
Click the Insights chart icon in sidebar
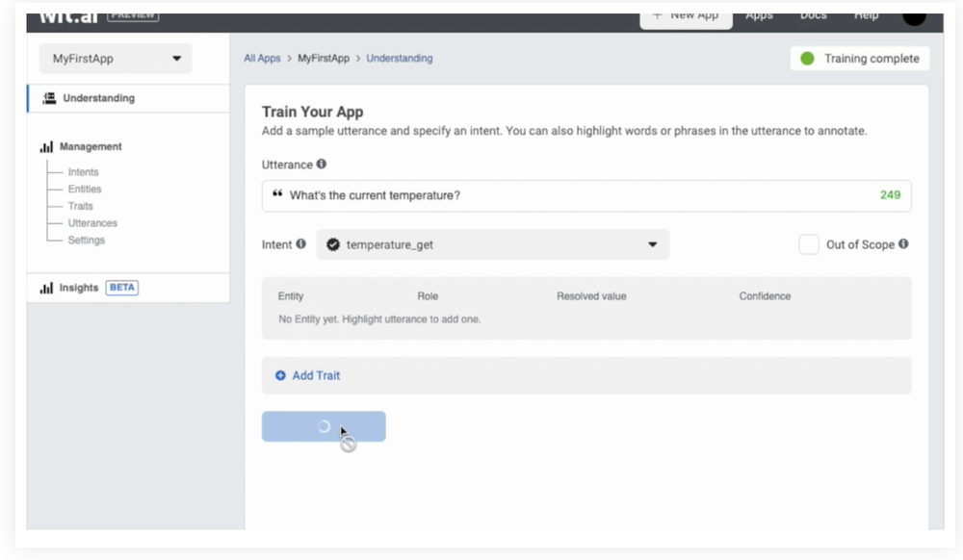click(44, 287)
